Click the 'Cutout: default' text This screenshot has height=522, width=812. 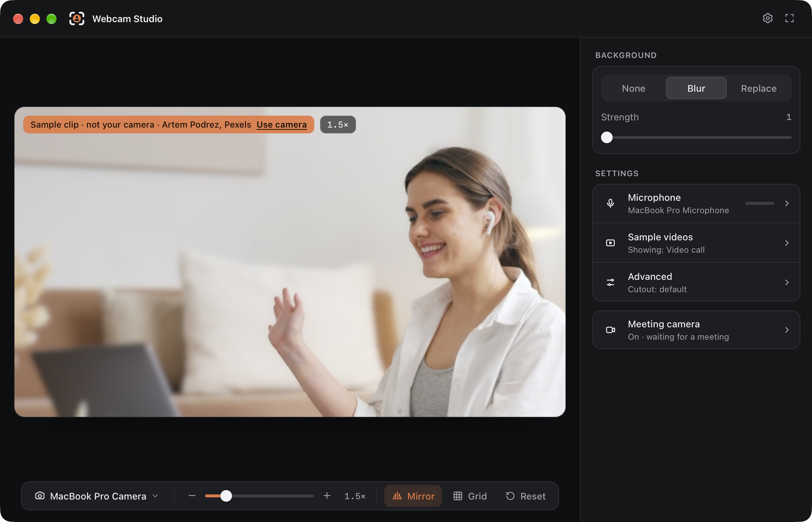point(657,289)
